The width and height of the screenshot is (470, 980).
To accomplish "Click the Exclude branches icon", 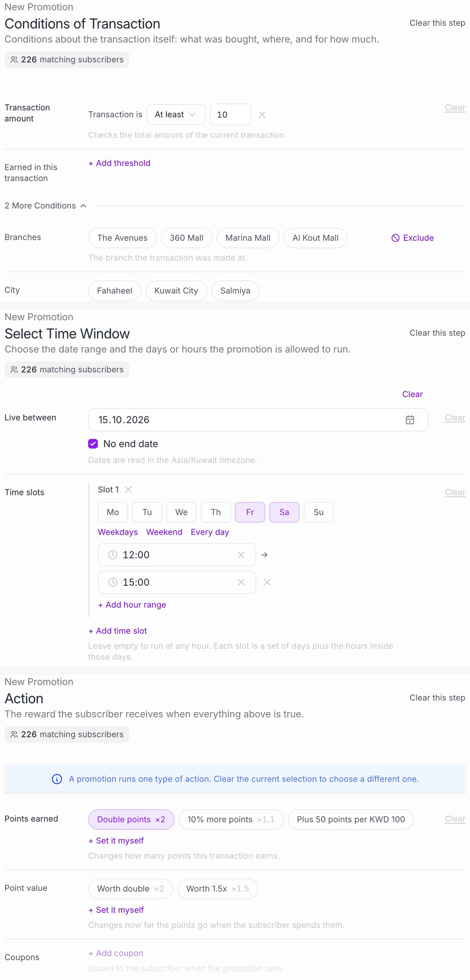I will coord(396,238).
